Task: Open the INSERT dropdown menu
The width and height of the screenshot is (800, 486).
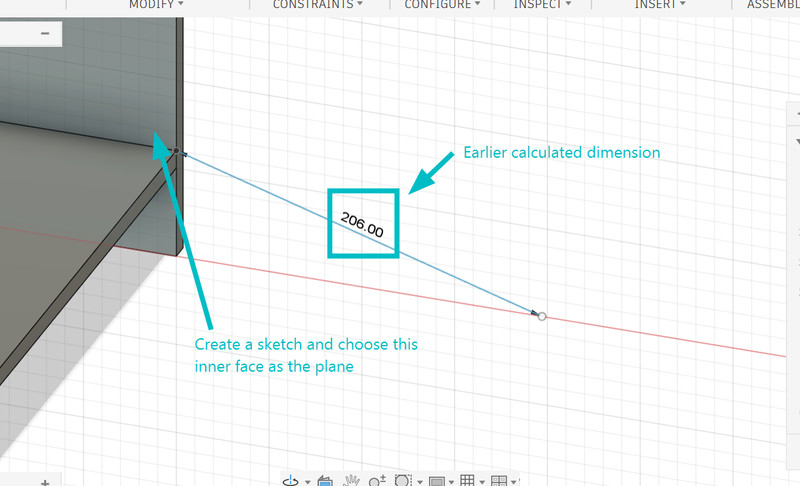Action: point(660,5)
